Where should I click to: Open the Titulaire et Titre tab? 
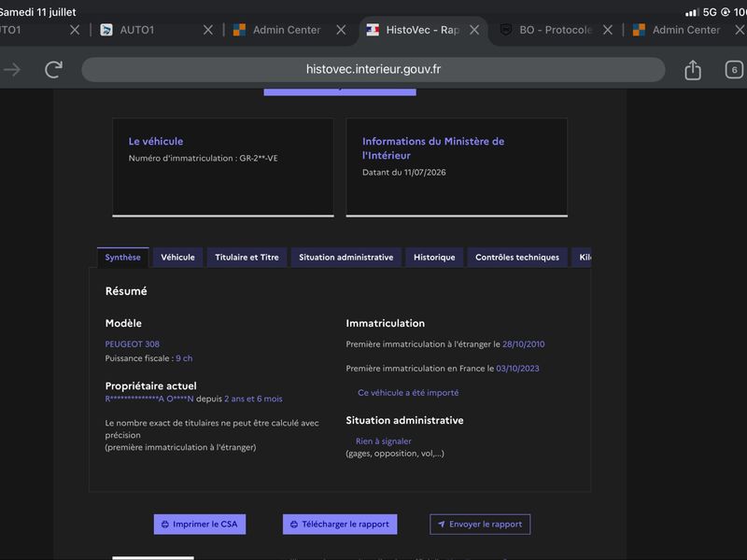click(x=247, y=258)
